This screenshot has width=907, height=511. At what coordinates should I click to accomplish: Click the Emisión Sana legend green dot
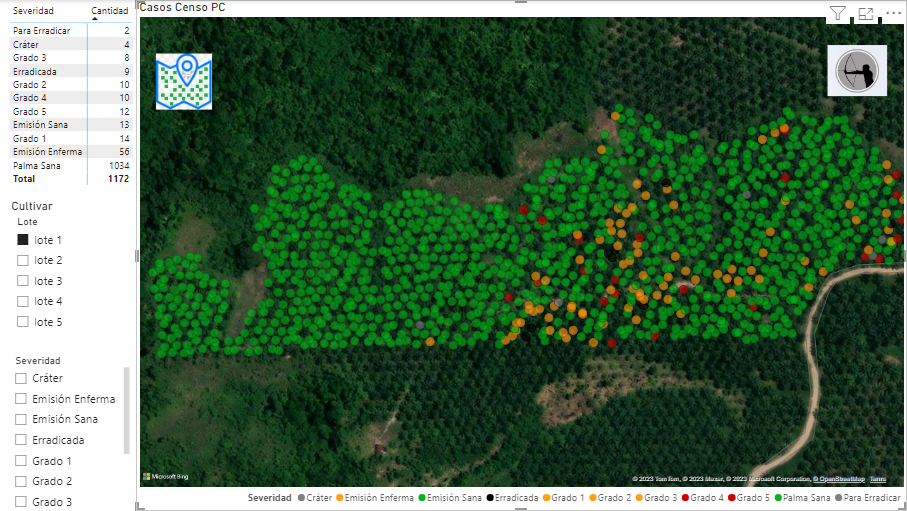pyautogui.click(x=422, y=498)
